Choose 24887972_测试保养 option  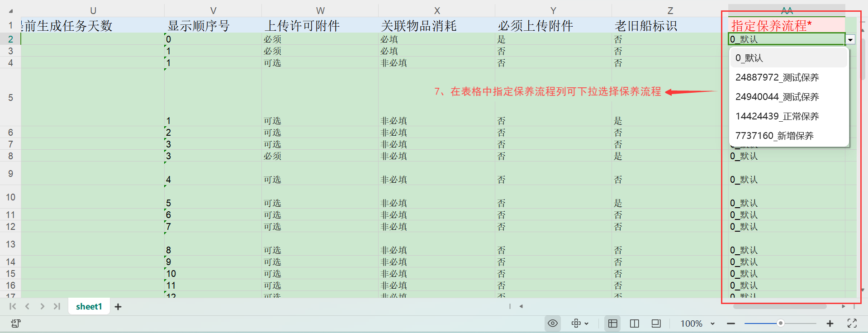point(788,77)
